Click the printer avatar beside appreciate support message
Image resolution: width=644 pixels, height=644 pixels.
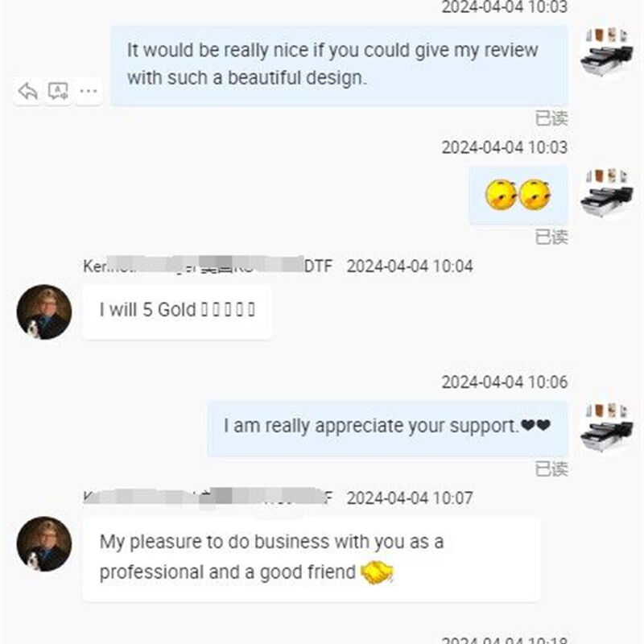606,428
